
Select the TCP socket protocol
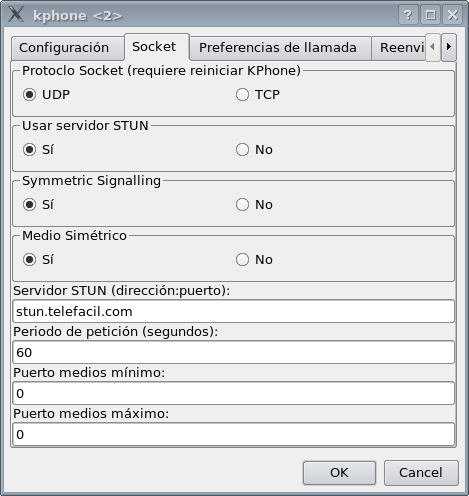(258, 95)
